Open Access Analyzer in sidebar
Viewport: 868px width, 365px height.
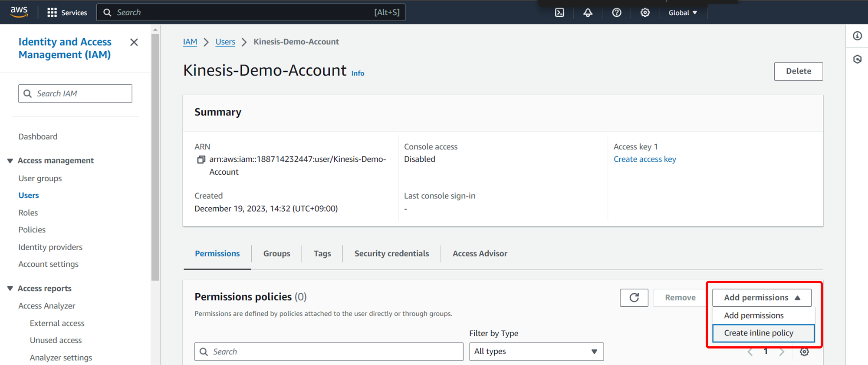point(46,306)
